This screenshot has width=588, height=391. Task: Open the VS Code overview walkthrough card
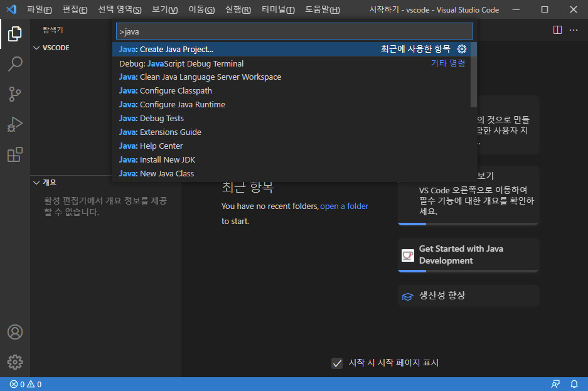point(468,196)
